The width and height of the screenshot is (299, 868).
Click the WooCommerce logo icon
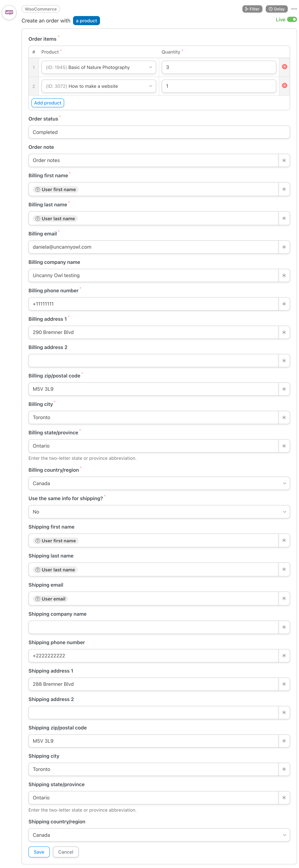pos(9,12)
